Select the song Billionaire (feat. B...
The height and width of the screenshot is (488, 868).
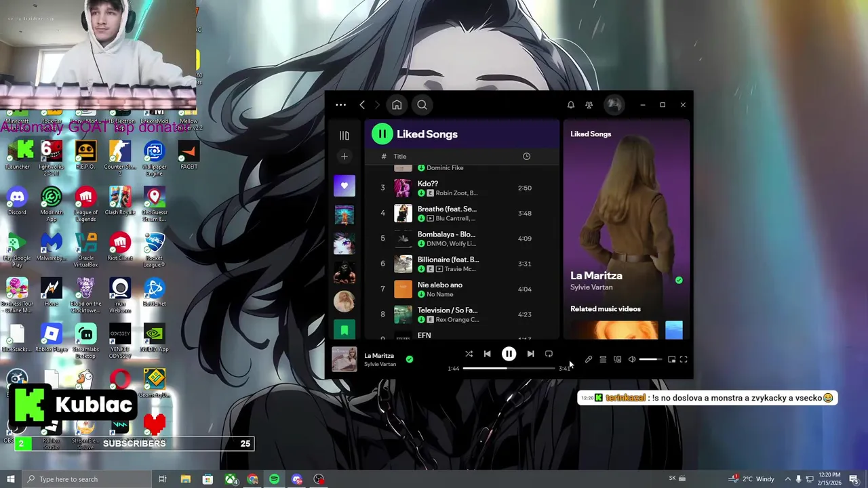coord(448,260)
